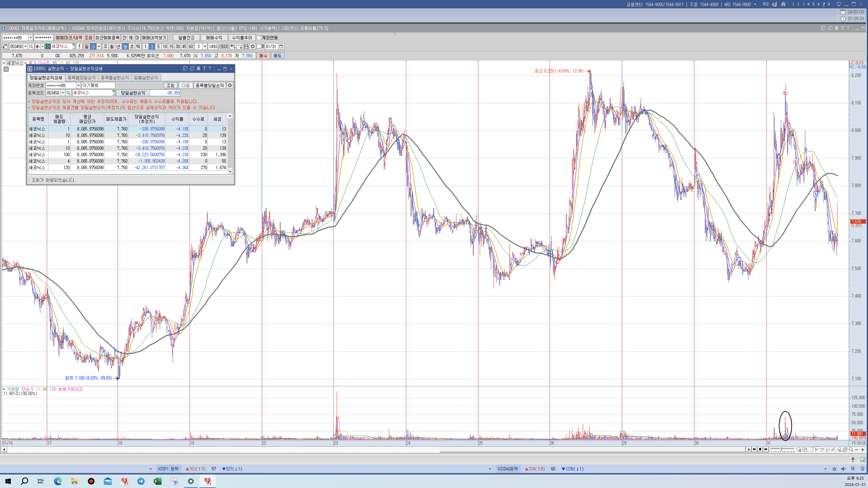
Task: Expand the stock code 053450 dropdown in chart
Action: pos(26,46)
